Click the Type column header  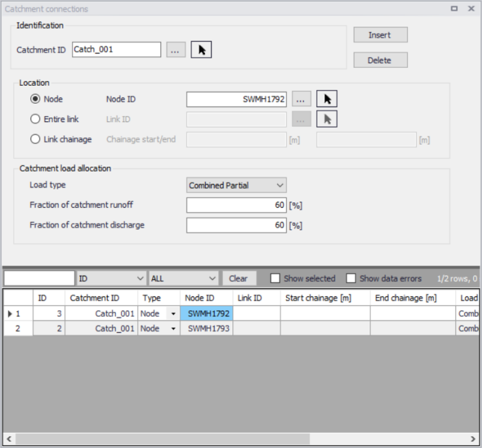158,298
